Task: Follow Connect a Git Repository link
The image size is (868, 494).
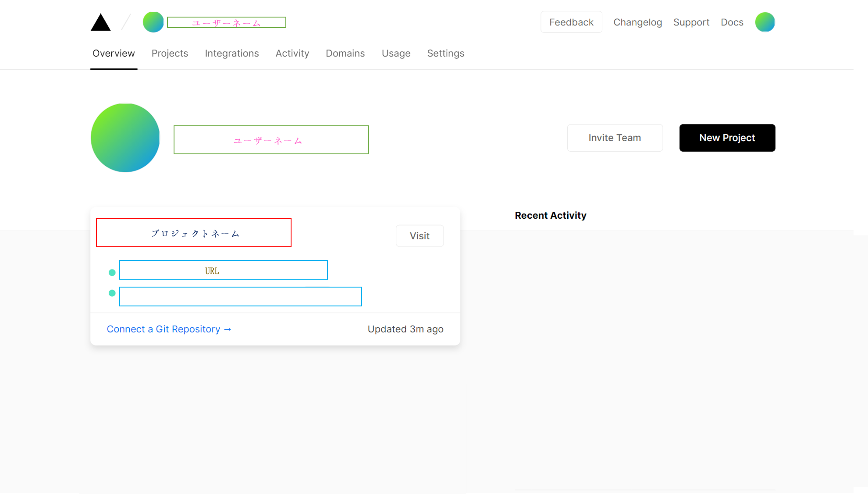Action: click(x=169, y=329)
